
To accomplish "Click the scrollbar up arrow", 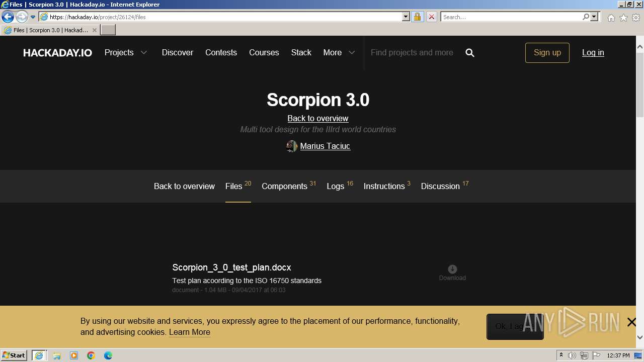I will pos(640,47).
